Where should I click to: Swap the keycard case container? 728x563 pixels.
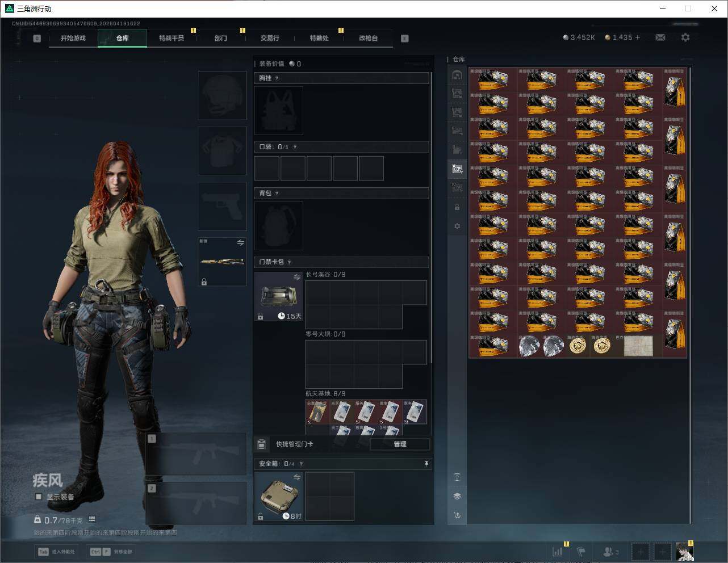tap(296, 277)
